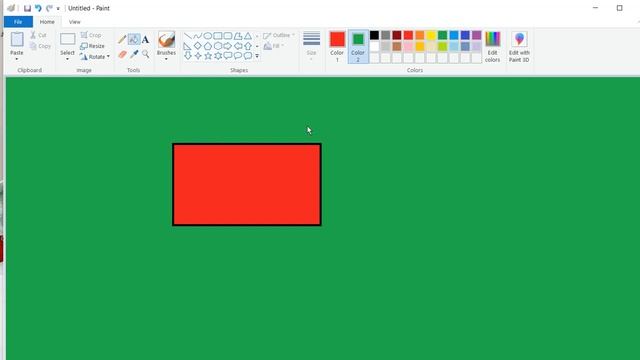Choose the Left arrow shape
640x360 pixels.
[238, 46]
